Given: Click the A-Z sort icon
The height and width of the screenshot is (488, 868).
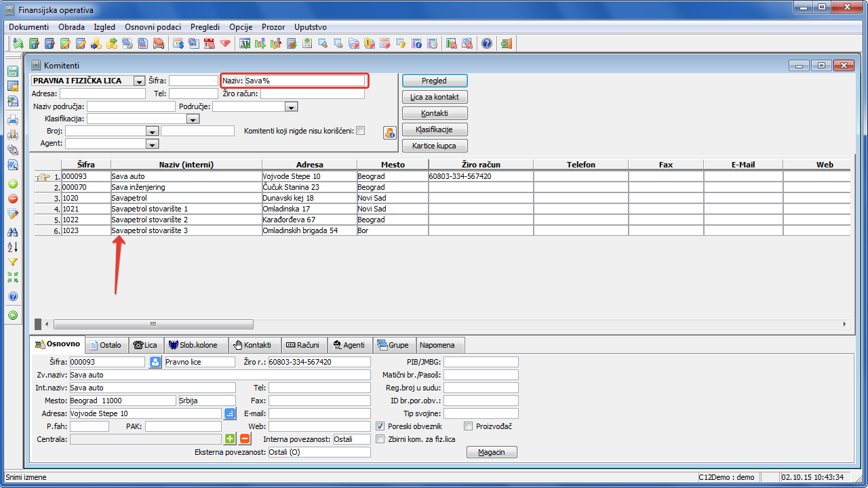Looking at the screenshot, I should [x=12, y=247].
